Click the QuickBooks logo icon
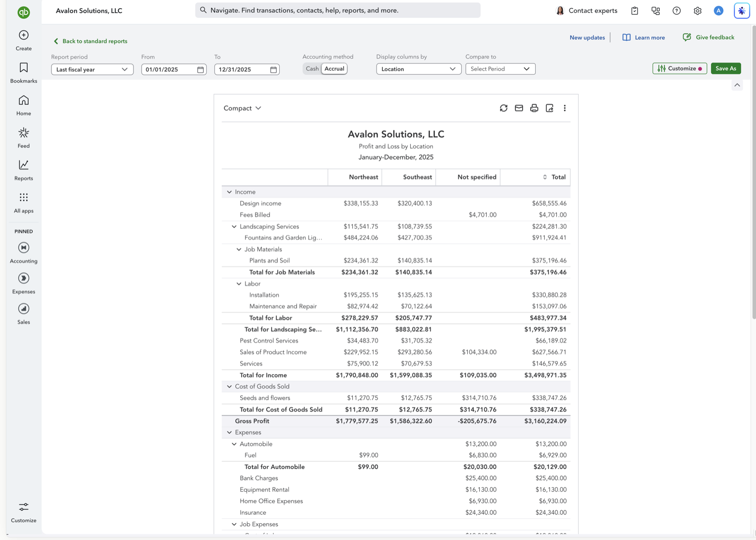 24,12
